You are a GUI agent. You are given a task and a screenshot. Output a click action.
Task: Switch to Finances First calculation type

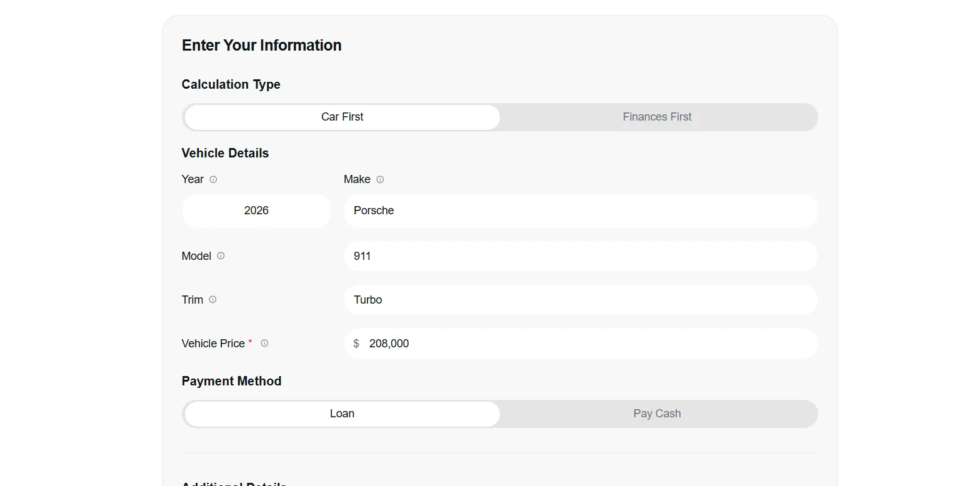coord(657,117)
